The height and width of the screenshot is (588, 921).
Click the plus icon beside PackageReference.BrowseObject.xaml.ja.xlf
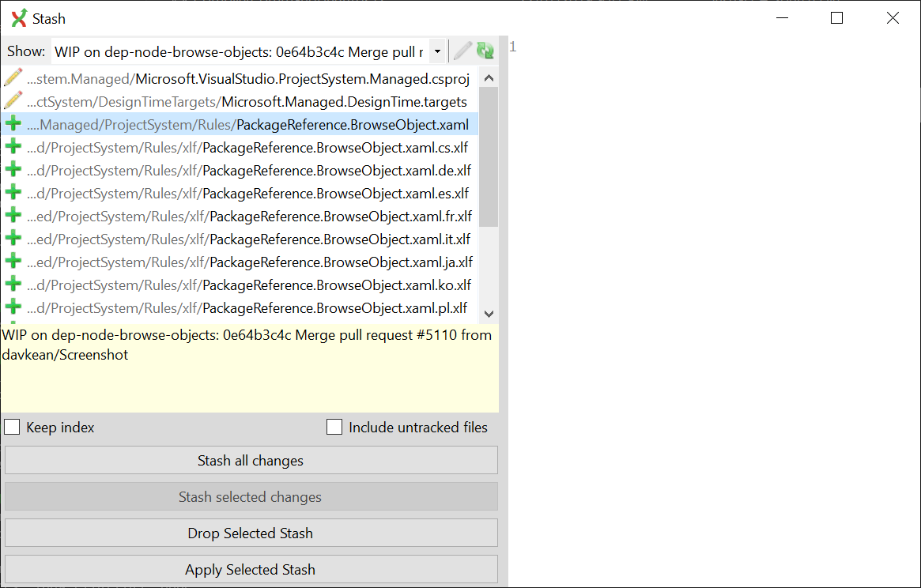click(x=13, y=261)
